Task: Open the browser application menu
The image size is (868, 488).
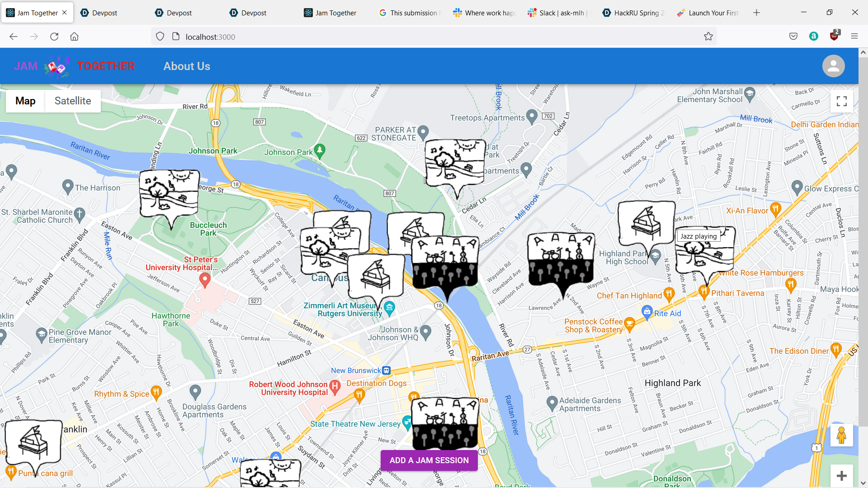Action: [854, 36]
